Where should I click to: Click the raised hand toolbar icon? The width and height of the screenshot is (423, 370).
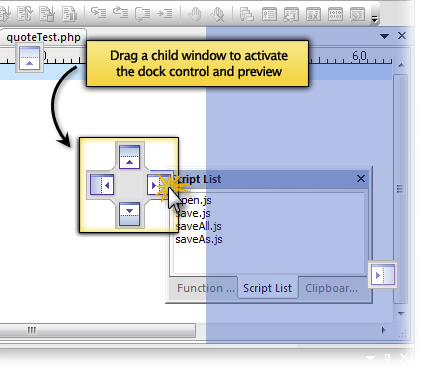click(195, 14)
